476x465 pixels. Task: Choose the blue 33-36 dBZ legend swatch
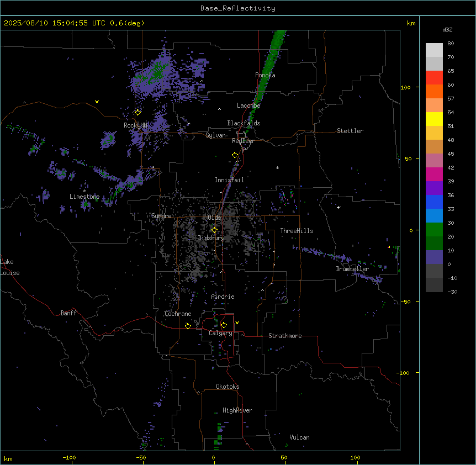434,202
